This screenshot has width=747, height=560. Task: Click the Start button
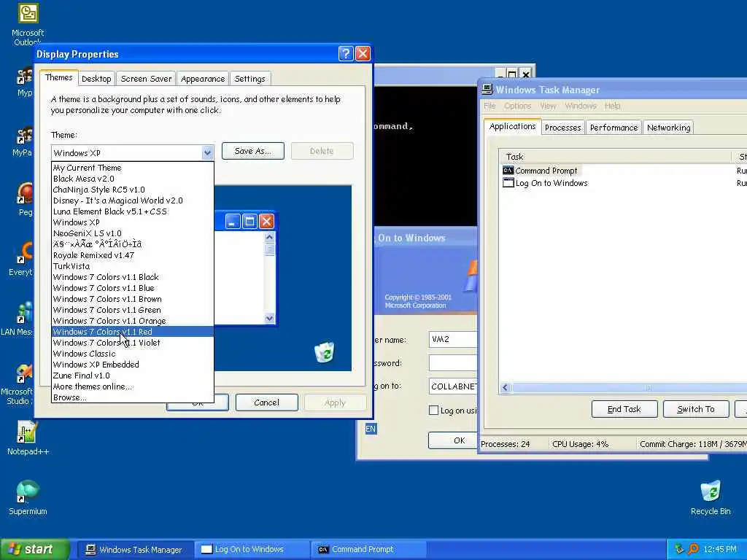click(35, 549)
